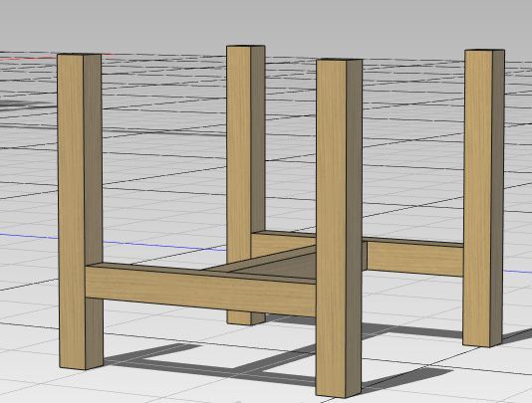
Task: Select the rail joining nearest and far-right legs
Action: point(414,259)
